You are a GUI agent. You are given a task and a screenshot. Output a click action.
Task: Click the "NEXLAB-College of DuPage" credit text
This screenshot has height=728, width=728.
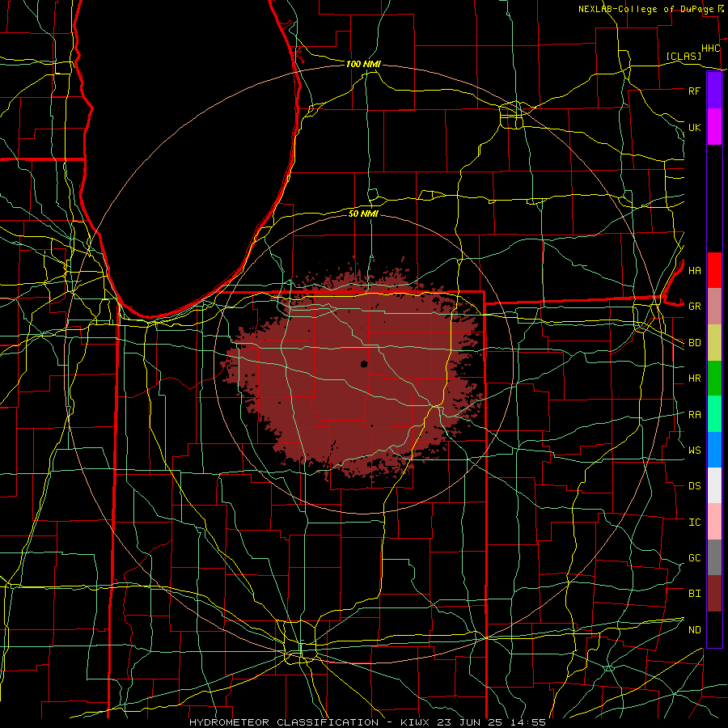(645, 9)
